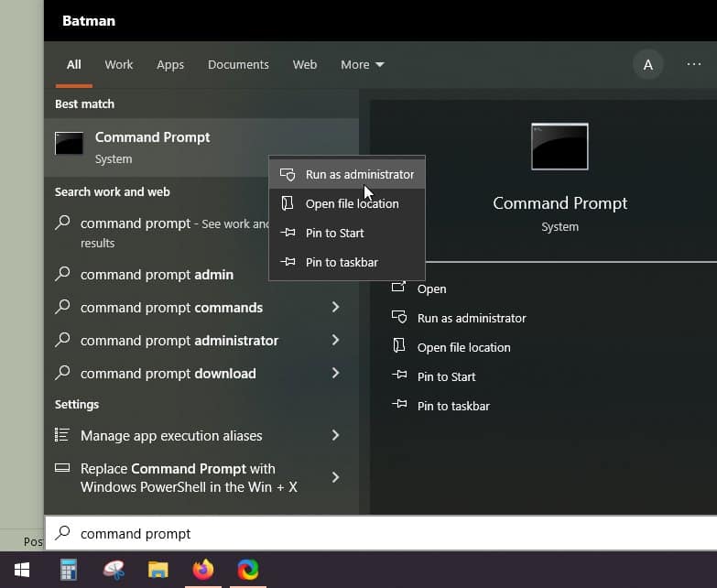The image size is (717, 588).
Task: Open Replace Command Prompt with PowerShell setting
Action: tap(201, 477)
